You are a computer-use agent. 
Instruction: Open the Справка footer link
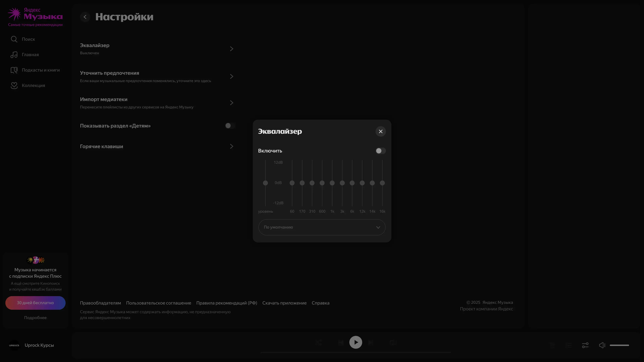tap(320, 303)
